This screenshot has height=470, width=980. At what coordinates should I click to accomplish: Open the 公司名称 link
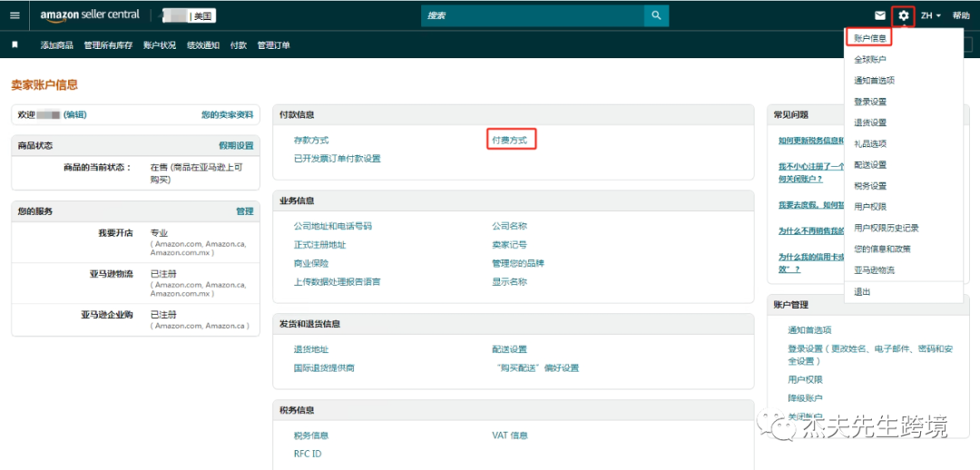coord(509,226)
